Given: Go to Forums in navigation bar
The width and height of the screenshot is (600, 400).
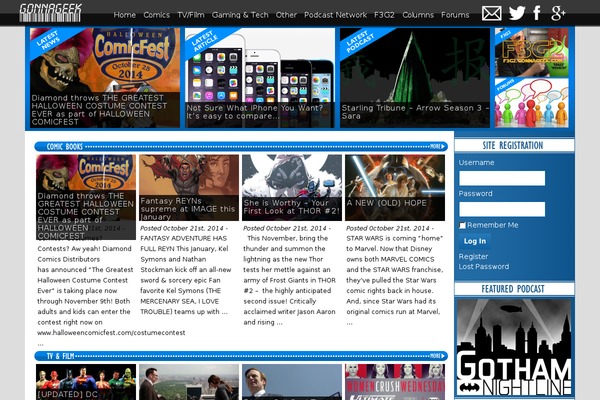Looking at the screenshot, I should [x=455, y=15].
